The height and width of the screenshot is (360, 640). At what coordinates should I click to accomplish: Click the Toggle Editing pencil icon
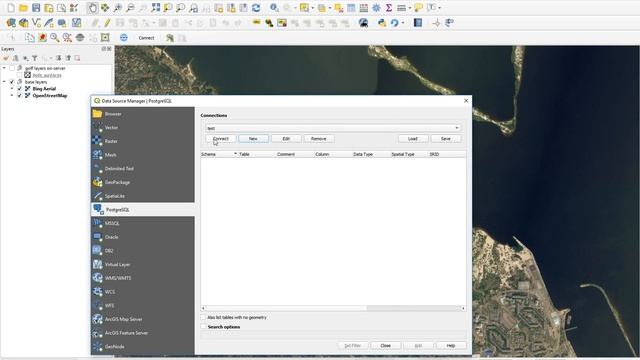click(107, 23)
